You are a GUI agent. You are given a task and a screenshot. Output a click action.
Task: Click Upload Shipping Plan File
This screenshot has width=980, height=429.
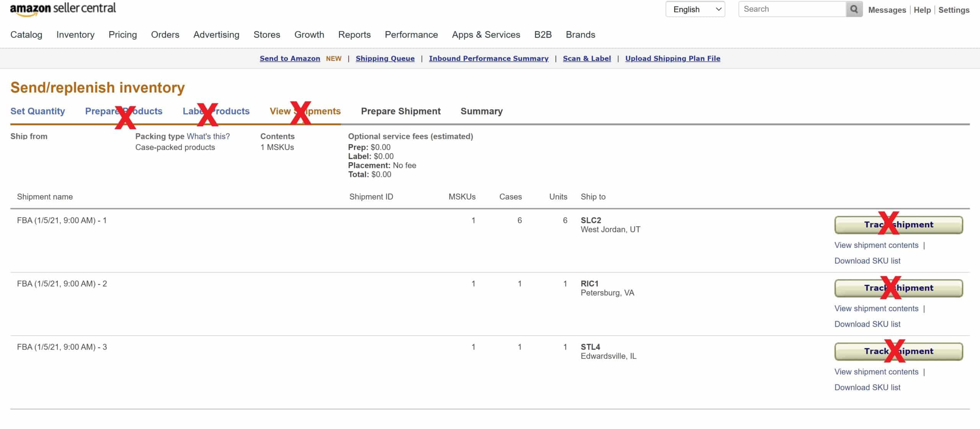(x=673, y=58)
